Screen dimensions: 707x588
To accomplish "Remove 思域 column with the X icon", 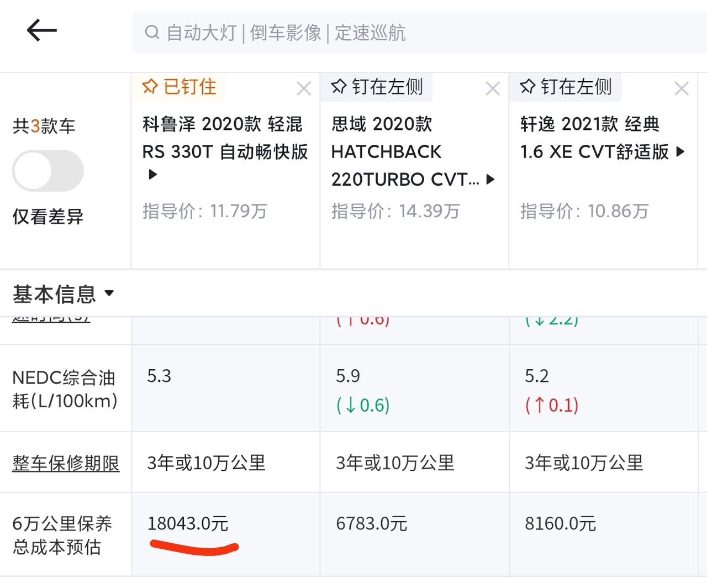I will (493, 88).
